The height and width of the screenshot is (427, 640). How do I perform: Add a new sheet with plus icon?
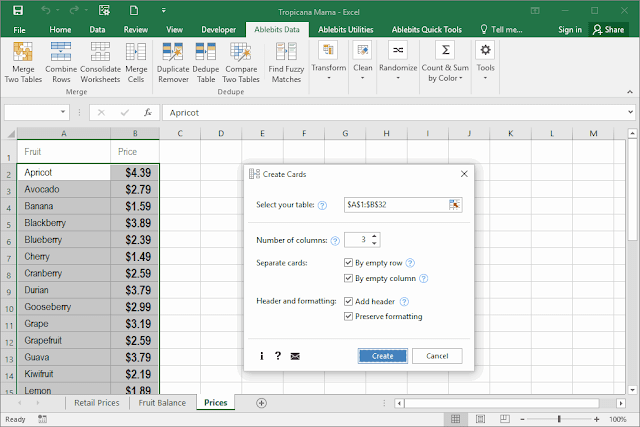pos(262,403)
